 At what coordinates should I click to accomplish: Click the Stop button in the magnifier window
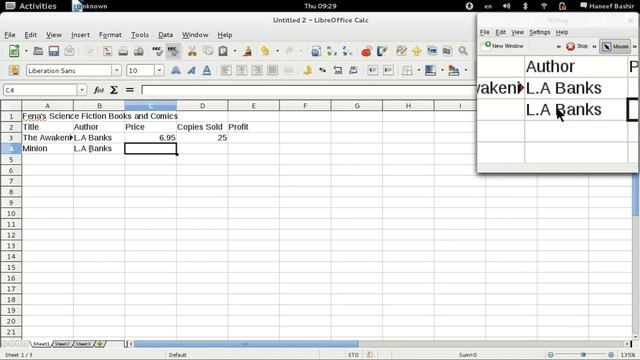[x=577, y=46]
